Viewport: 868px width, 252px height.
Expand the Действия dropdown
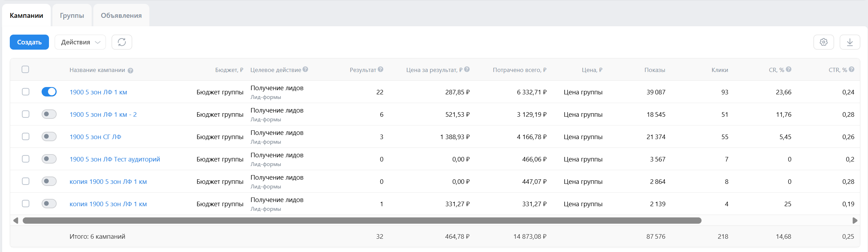[80, 42]
